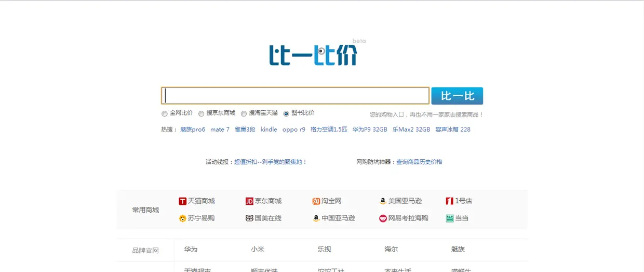Click the Kaola red logo icon
The width and height of the screenshot is (644, 272).
383,218
